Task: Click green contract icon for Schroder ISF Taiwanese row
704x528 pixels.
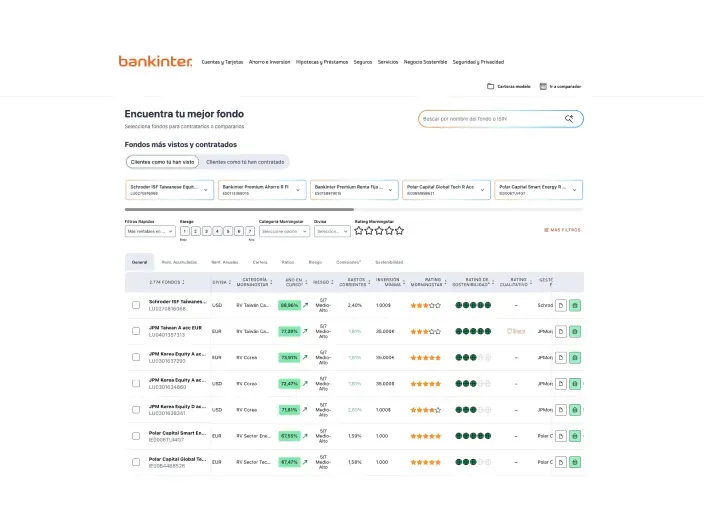Action: (x=575, y=305)
